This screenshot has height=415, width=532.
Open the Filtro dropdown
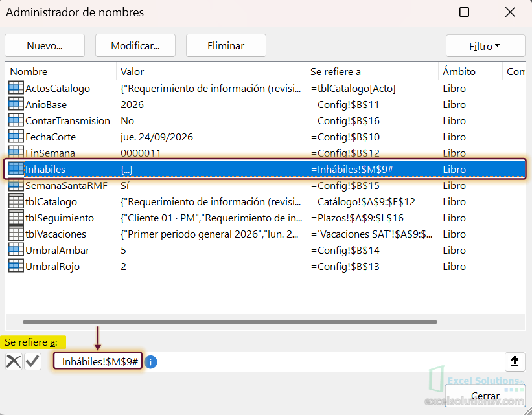tap(485, 46)
